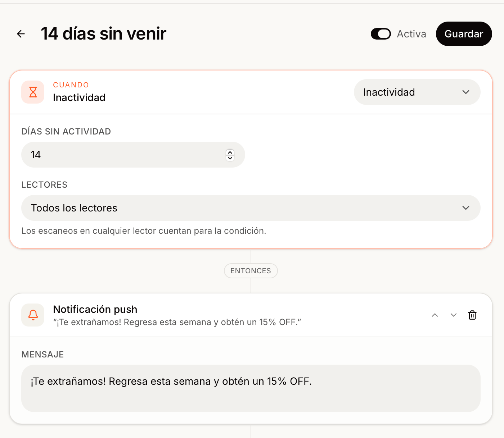Screen dimensions: 504x438
Task: Move push notification action down
Action: click(x=454, y=315)
